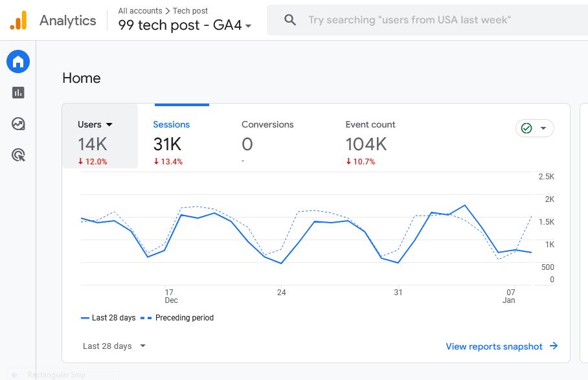
Task: Expand the Users metric dropdown
Action: pos(109,125)
